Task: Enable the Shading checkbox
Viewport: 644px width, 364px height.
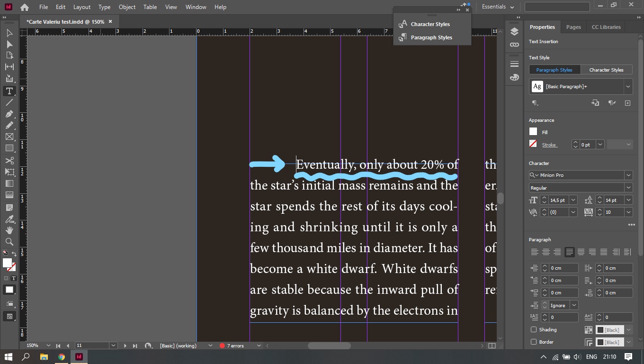Action: 534,329
